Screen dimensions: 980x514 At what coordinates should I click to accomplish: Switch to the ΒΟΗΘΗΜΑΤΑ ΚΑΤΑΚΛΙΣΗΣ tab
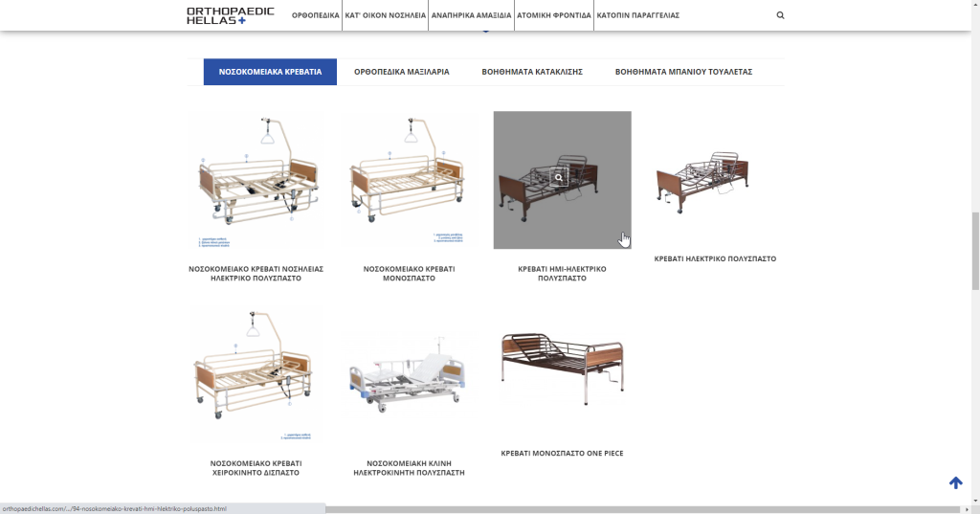coord(532,72)
